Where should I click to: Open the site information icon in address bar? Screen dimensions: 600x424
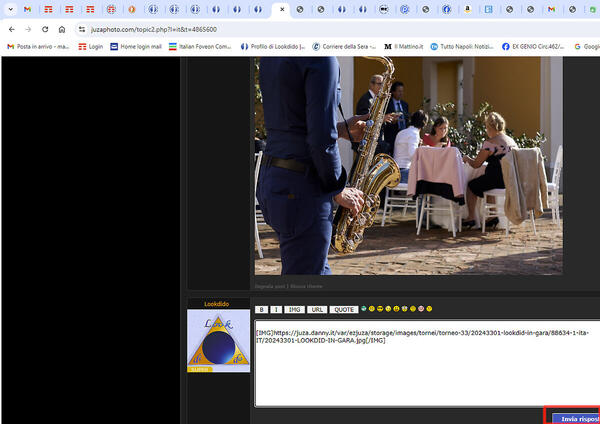(80, 29)
